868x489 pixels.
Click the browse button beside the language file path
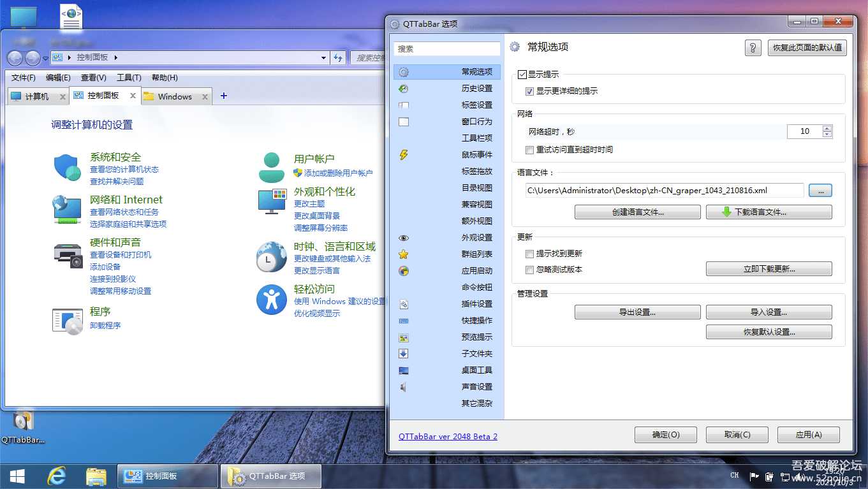[x=820, y=190]
